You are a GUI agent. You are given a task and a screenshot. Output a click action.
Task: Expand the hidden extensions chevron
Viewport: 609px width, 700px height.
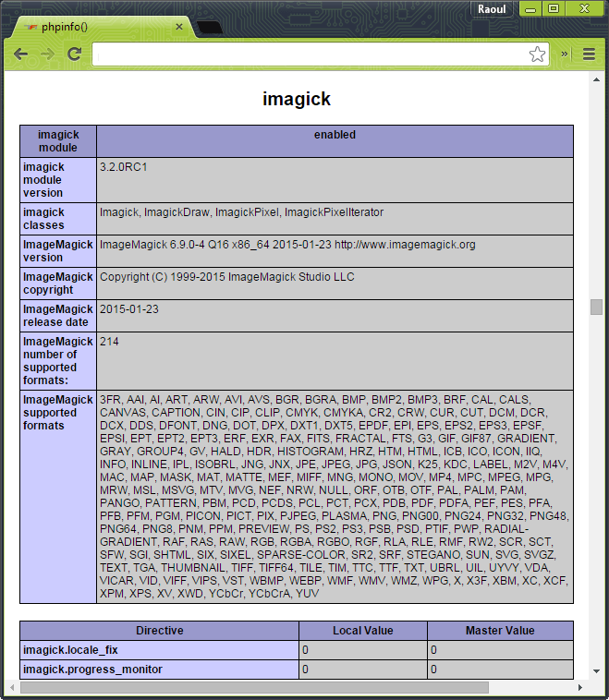565,54
